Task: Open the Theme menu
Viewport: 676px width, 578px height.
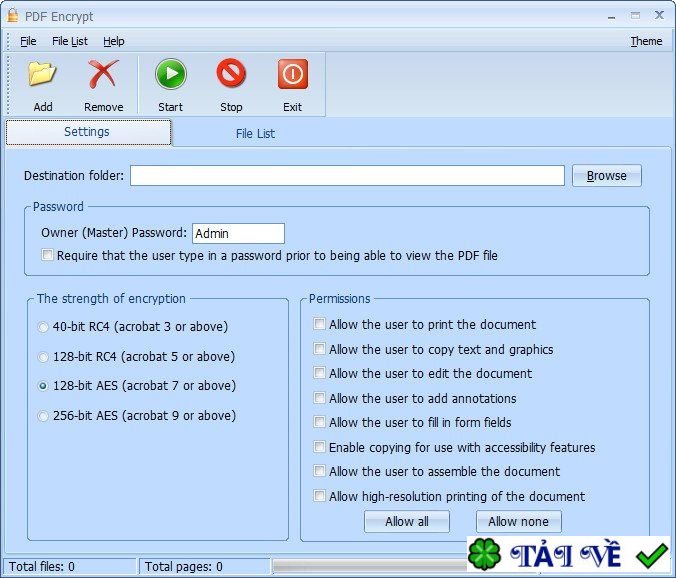Action: (646, 41)
